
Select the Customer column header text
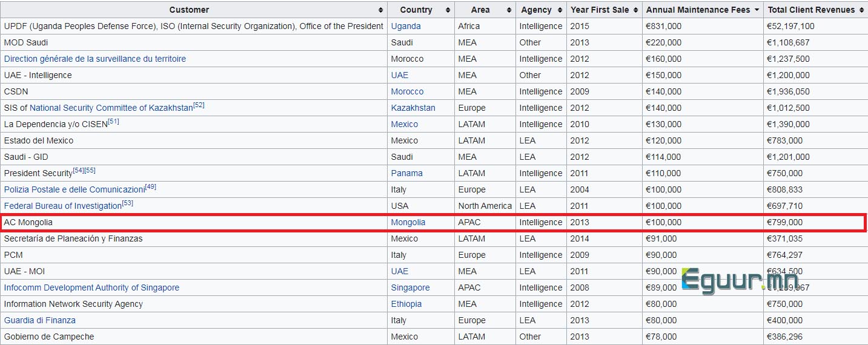click(189, 10)
